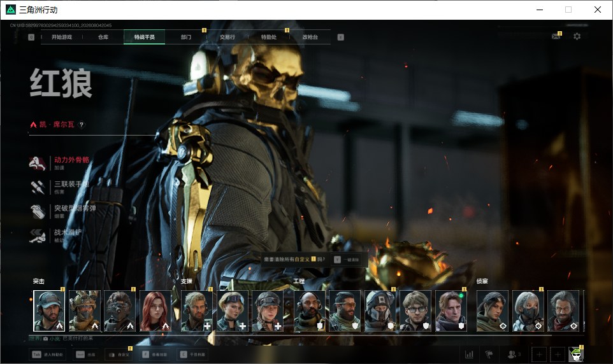Select the 突破型烟雾弹 skill icon
Image resolution: width=613 pixels, height=364 pixels.
click(x=38, y=211)
